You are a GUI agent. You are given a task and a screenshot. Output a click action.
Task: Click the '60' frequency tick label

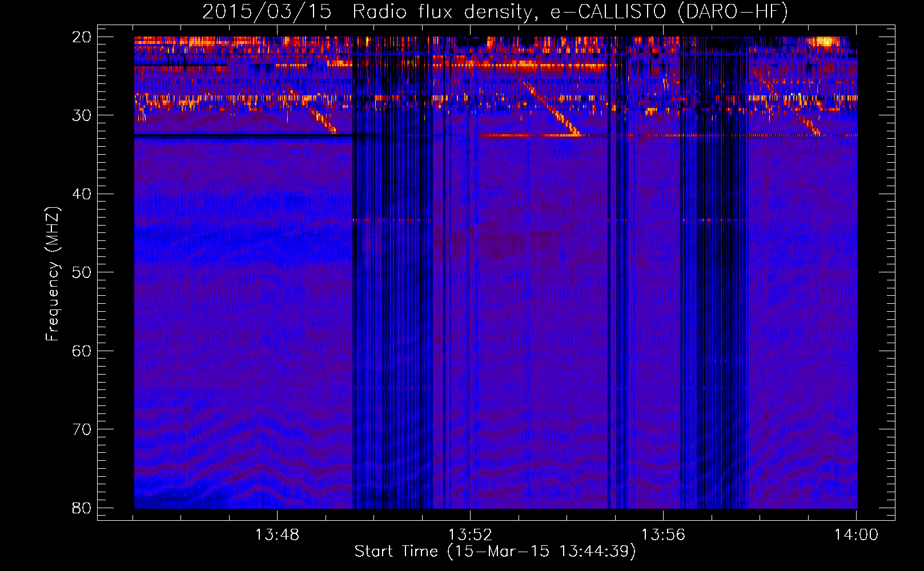(x=82, y=351)
